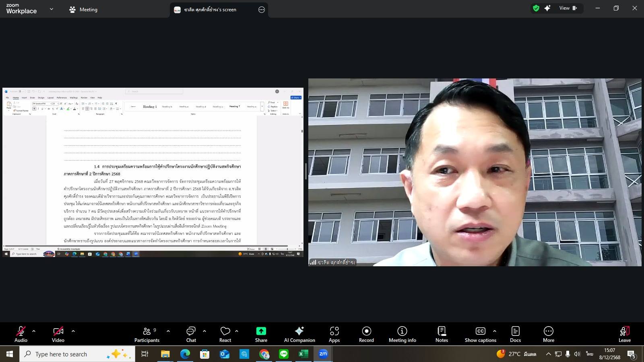Unmute the microphone with Audio
This screenshot has height=362, width=644.
pos(21,334)
